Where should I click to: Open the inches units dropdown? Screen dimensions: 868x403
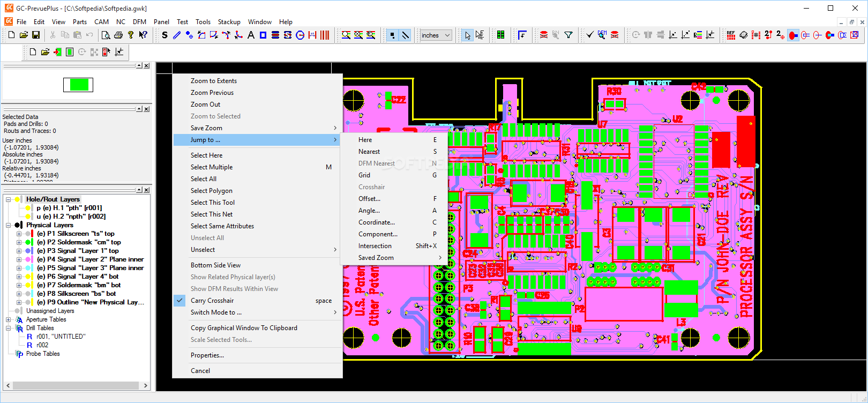pos(436,35)
